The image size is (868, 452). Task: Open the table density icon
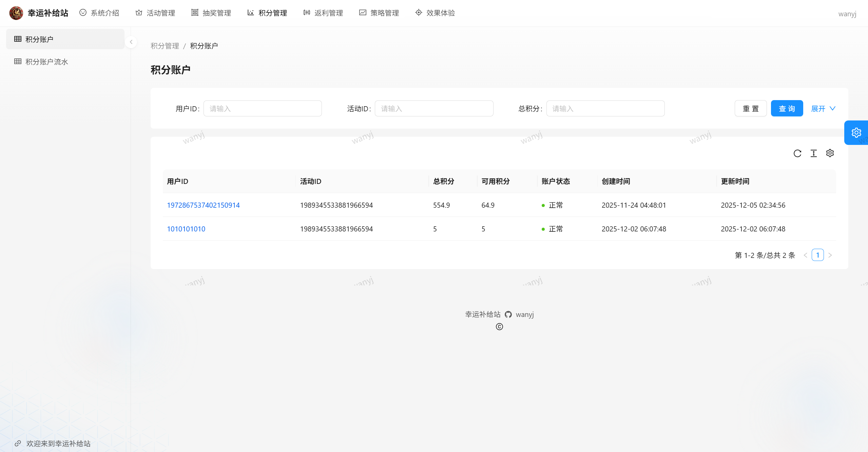(813, 153)
